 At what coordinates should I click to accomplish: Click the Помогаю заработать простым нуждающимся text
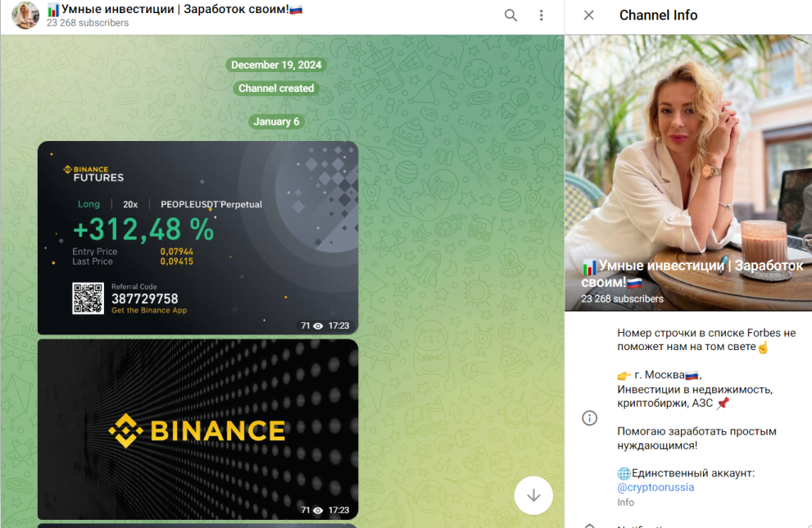click(x=696, y=439)
